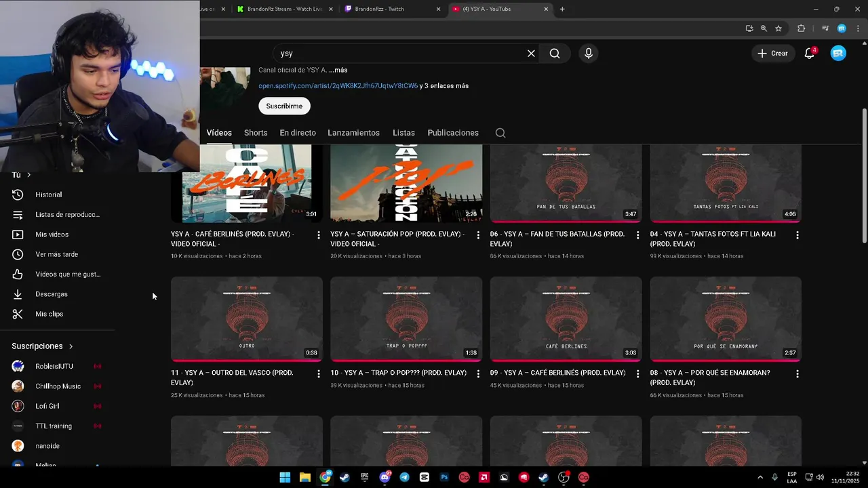Click Chrome zoom magnifier icon
This screenshot has width=868, height=488.
click(x=764, y=28)
